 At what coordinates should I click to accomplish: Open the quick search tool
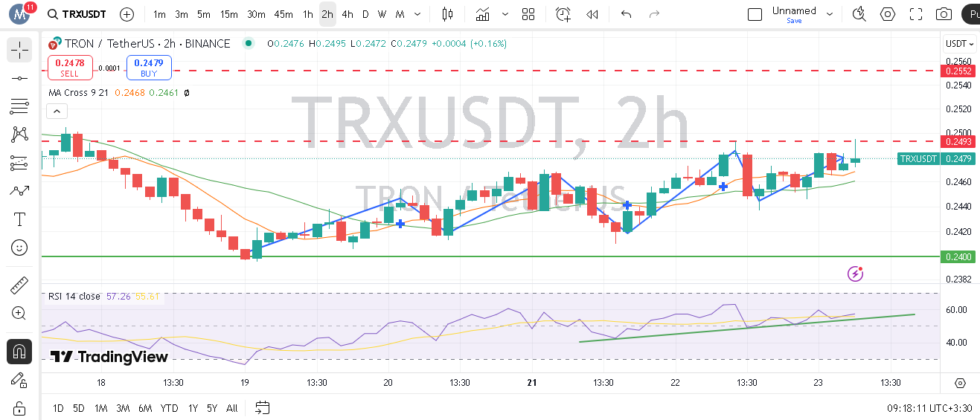coord(859,14)
